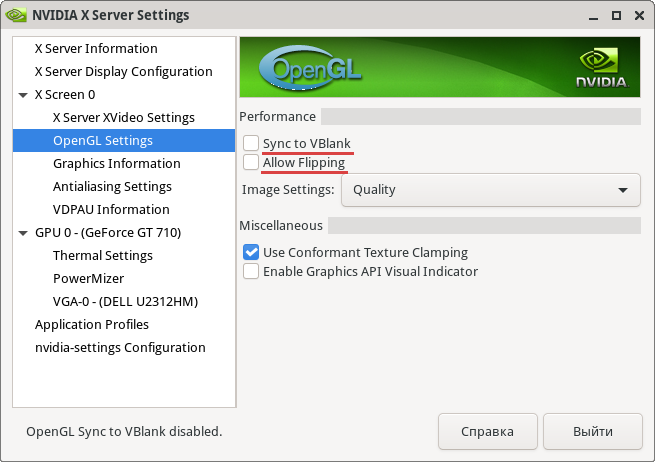Image resolution: width=655 pixels, height=462 pixels.
Task: Uncheck Use Conformant Texture Clamping
Action: pyautogui.click(x=251, y=252)
